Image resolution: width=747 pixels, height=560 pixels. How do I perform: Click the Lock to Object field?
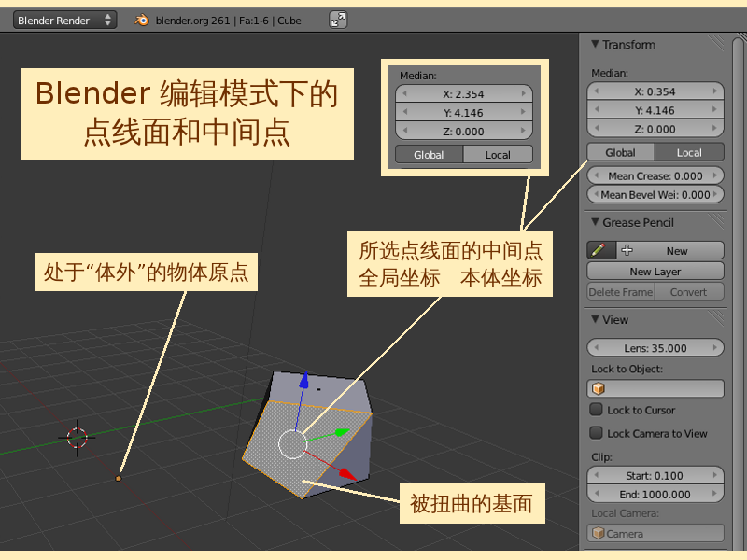(655, 388)
